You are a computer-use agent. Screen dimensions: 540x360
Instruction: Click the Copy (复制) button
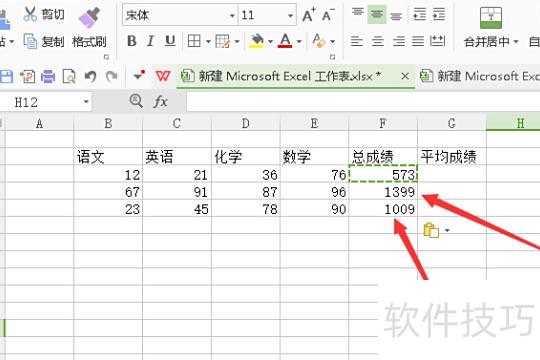point(43,41)
